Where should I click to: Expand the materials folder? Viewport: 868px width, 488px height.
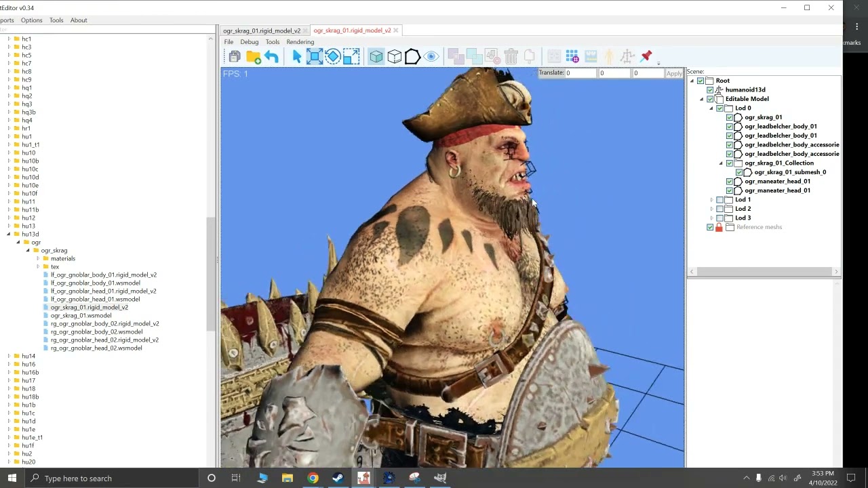[x=38, y=258]
